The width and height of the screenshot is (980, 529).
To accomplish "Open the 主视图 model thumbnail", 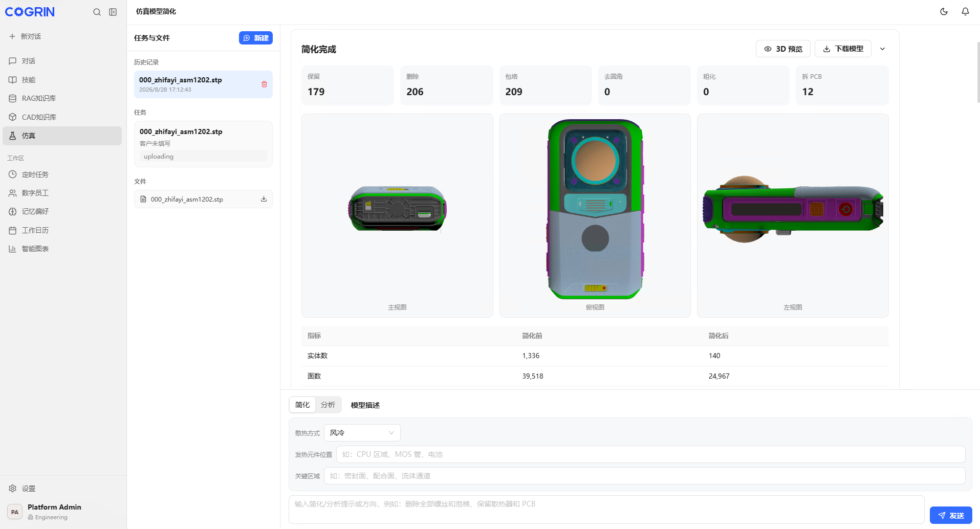I will [397, 215].
